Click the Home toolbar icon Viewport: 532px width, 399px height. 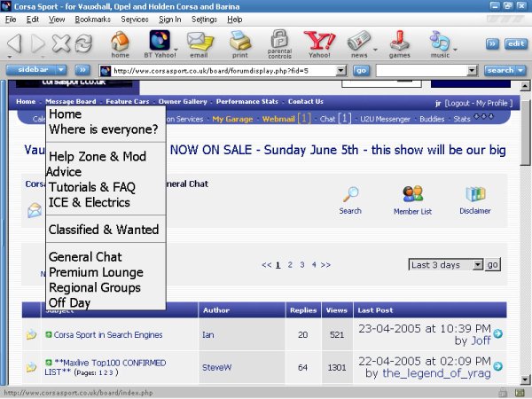[x=120, y=42]
